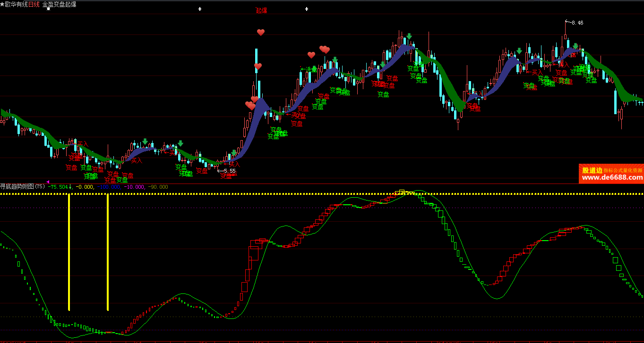This screenshot has height=343, width=644.
Task: Click the olive -90.000 indicator value
Action: pyautogui.click(x=158, y=187)
